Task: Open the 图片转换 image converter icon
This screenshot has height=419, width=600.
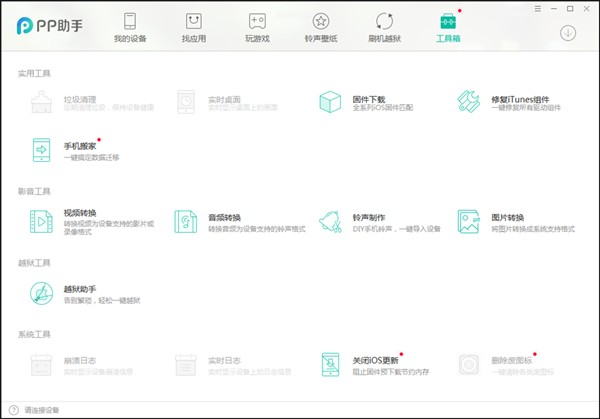Action: (469, 221)
